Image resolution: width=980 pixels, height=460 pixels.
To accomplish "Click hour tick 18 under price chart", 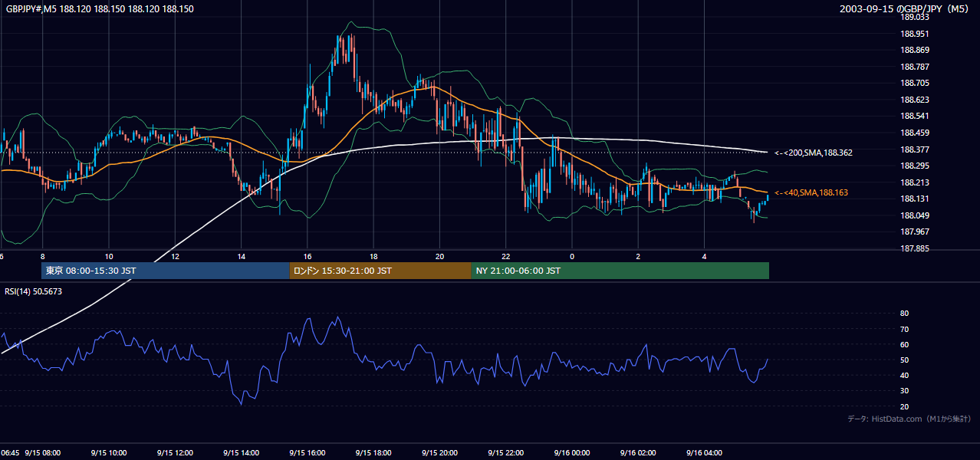I will [x=373, y=256].
